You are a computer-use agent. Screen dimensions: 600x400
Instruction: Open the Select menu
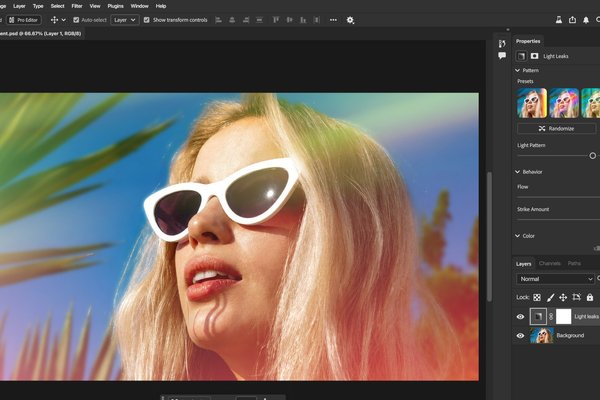(x=57, y=6)
